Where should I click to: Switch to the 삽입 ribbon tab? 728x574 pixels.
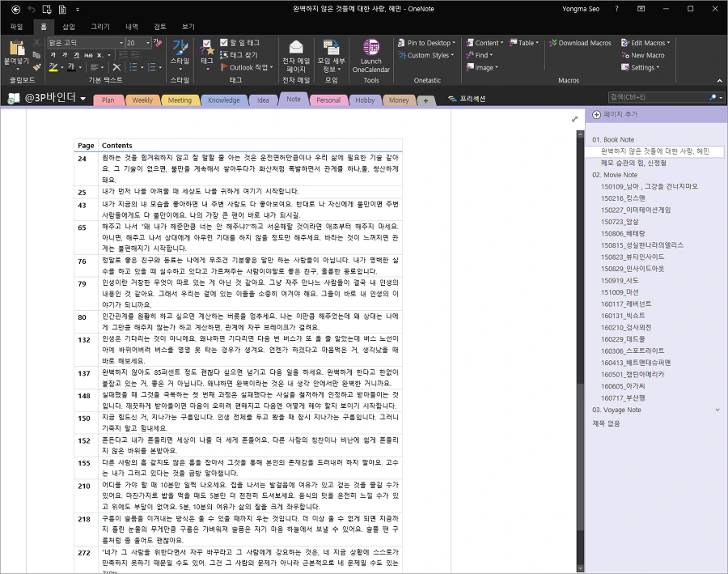pyautogui.click(x=69, y=27)
